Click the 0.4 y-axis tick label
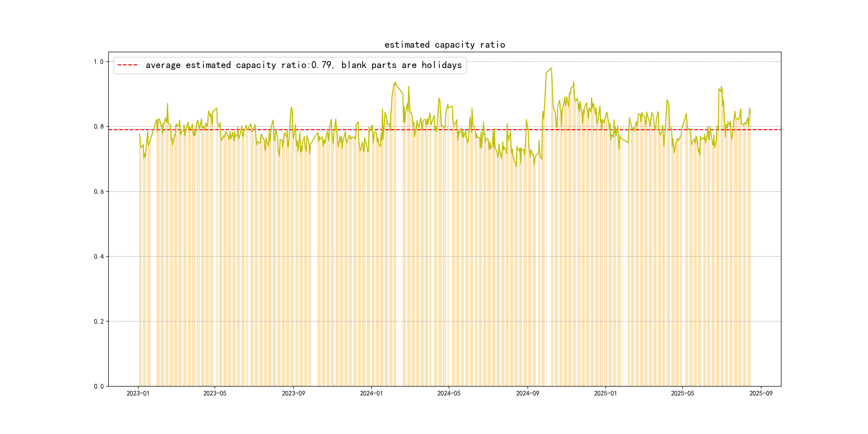 pyautogui.click(x=98, y=256)
